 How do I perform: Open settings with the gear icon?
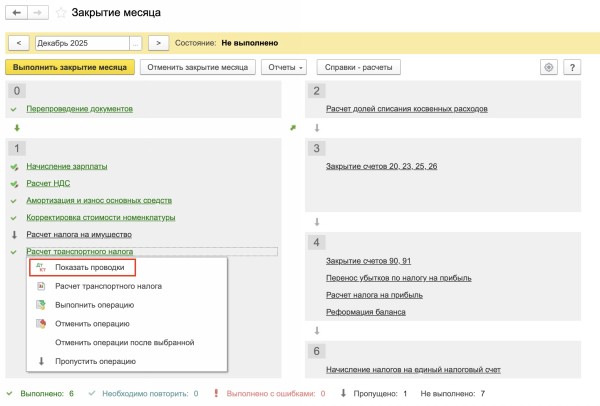(549, 67)
